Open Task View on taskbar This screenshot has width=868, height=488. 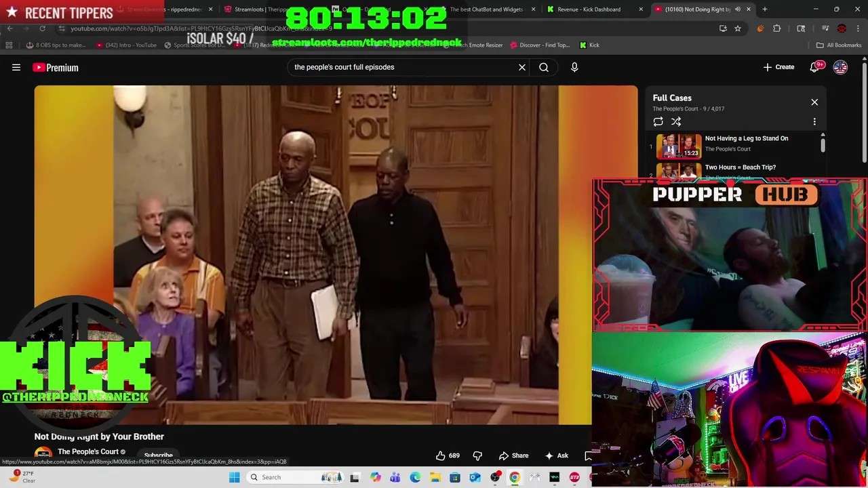tap(355, 478)
